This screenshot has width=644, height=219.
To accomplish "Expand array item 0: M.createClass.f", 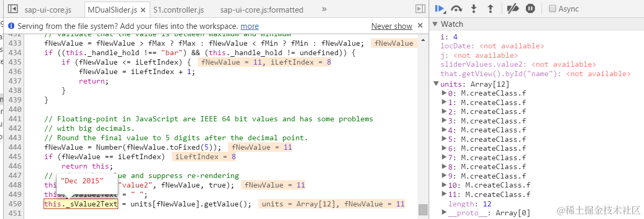I will [x=444, y=93].
